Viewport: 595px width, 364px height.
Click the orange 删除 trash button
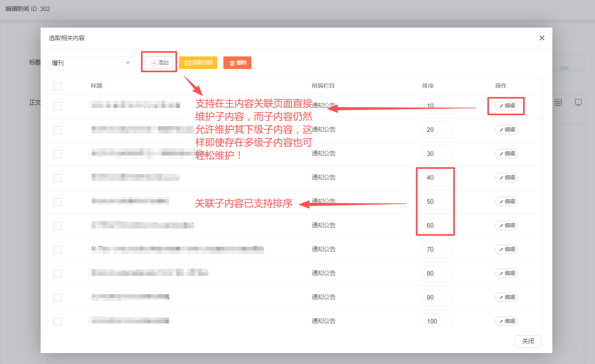237,63
